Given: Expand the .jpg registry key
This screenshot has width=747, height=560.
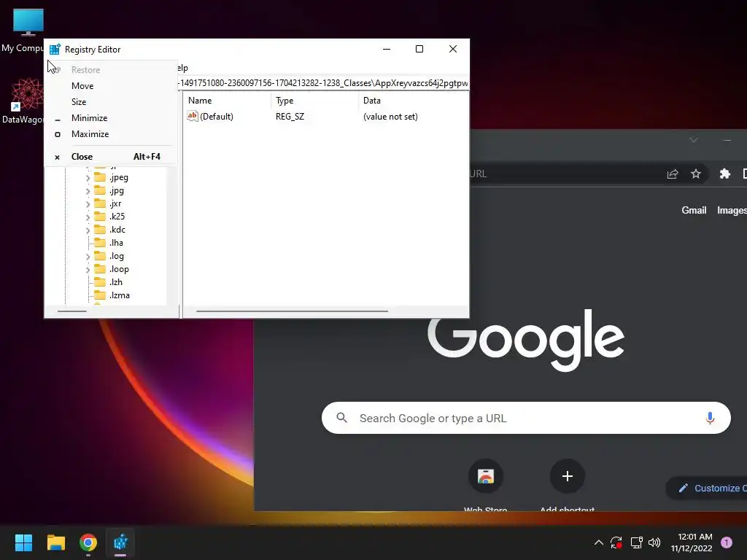Looking at the screenshot, I should (x=88, y=191).
